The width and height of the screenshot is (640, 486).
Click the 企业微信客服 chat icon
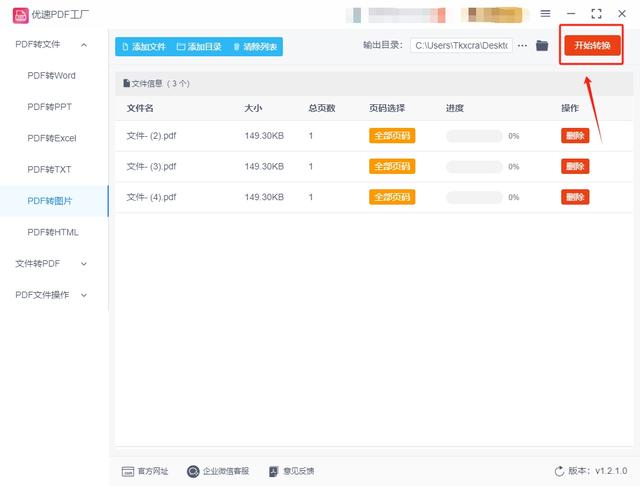[193, 472]
